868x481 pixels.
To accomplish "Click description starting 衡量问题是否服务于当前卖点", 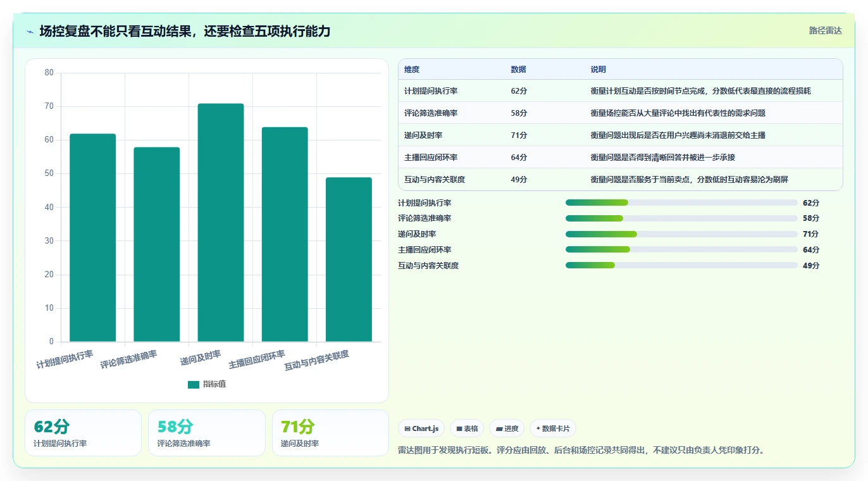I will (689, 180).
